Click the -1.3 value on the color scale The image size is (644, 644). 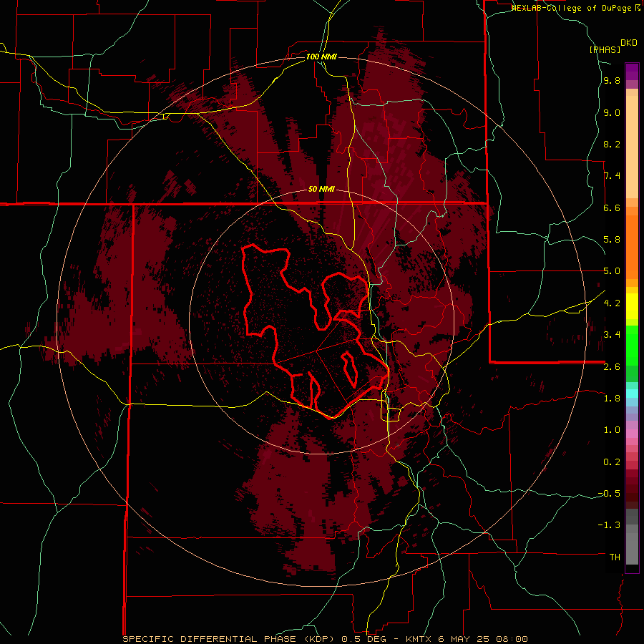coord(609,525)
